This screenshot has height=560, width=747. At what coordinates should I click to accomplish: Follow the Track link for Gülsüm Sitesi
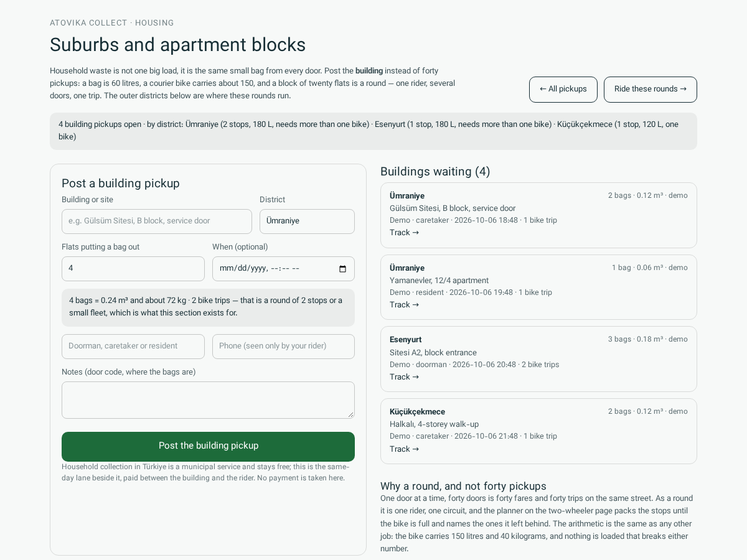[x=405, y=233]
